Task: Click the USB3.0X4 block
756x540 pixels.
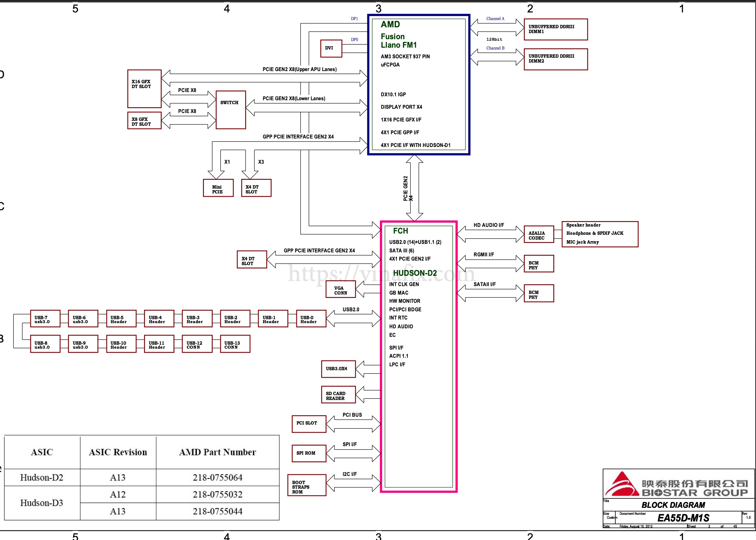Action: [338, 369]
